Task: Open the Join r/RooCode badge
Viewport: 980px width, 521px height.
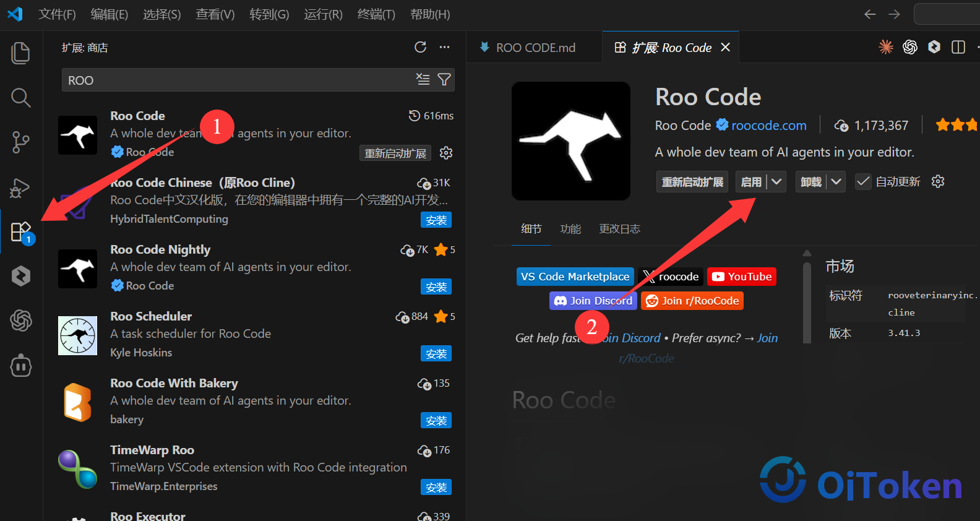Action: 692,301
